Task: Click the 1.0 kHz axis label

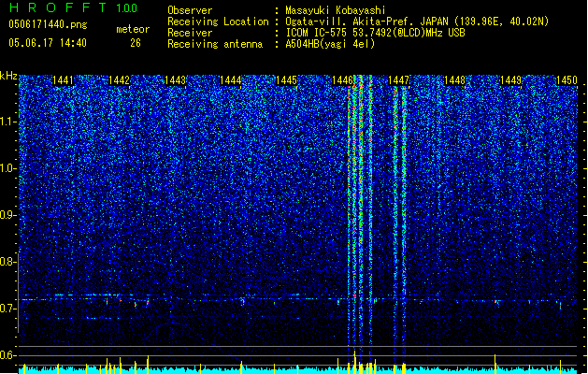Action: click(7, 168)
